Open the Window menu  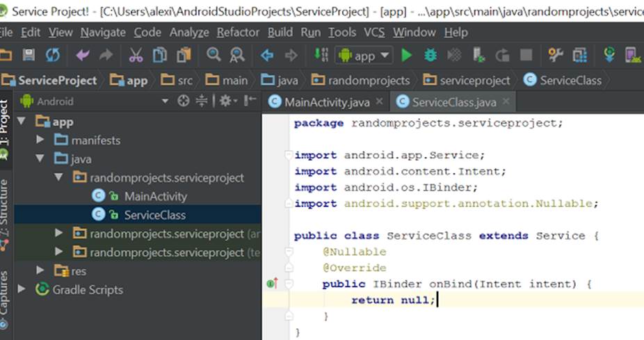click(x=414, y=32)
